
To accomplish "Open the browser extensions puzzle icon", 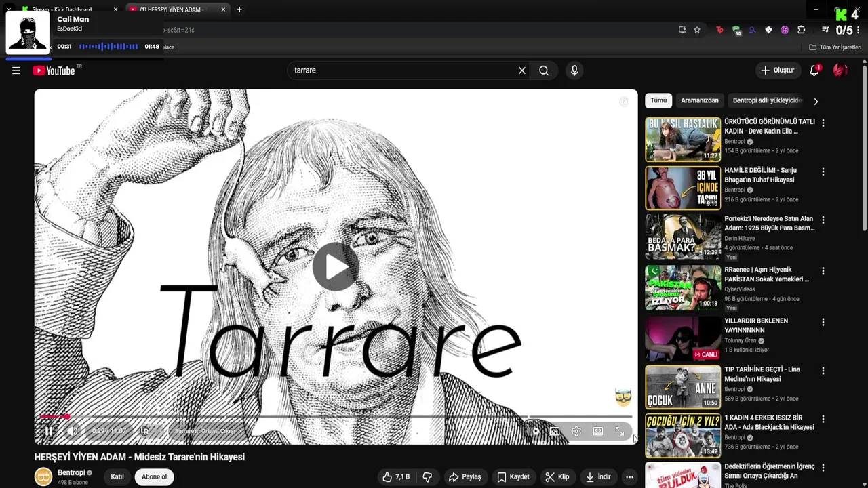I will tap(801, 30).
